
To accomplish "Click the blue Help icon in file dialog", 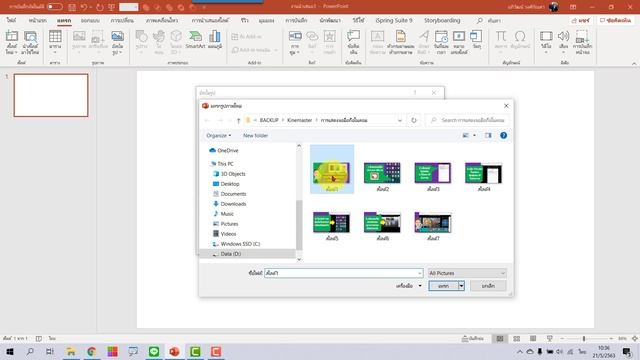I will tap(503, 135).
